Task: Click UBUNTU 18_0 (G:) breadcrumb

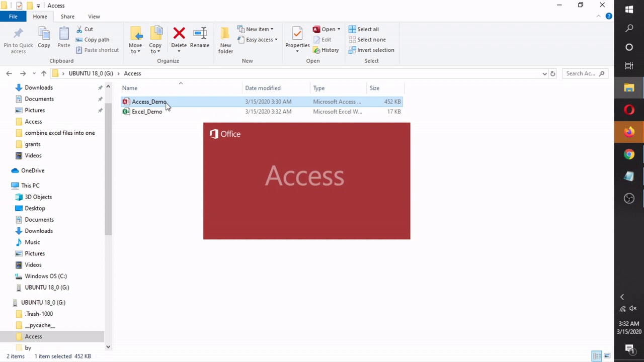Action: 91,73
